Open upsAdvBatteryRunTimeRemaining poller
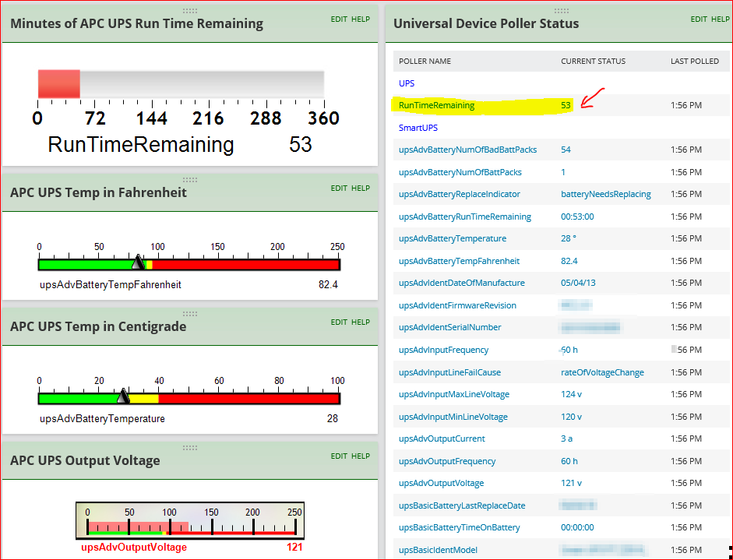 [x=465, y=217]
